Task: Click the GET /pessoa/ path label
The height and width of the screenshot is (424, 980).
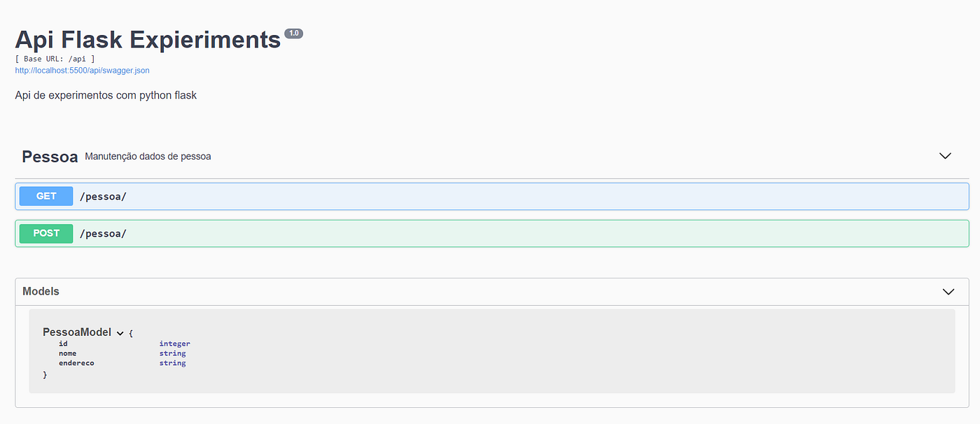Action: click(103, 196)
